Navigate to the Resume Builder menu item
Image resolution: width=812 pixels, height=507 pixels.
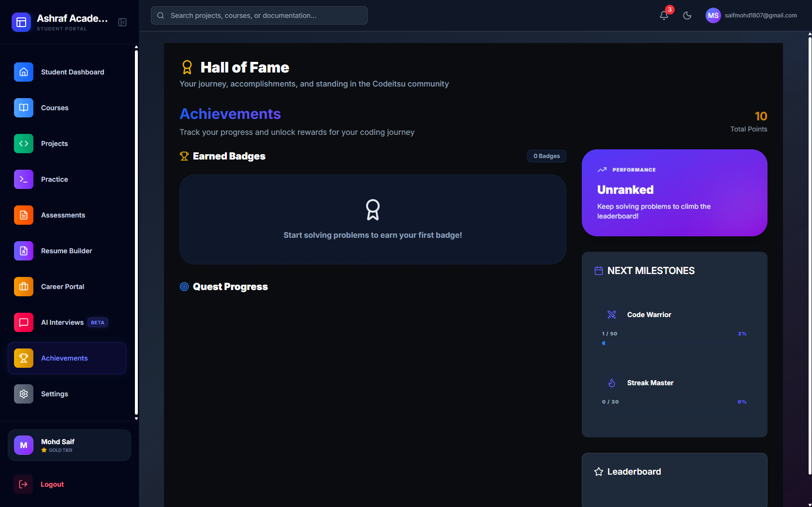pos(67,251)
